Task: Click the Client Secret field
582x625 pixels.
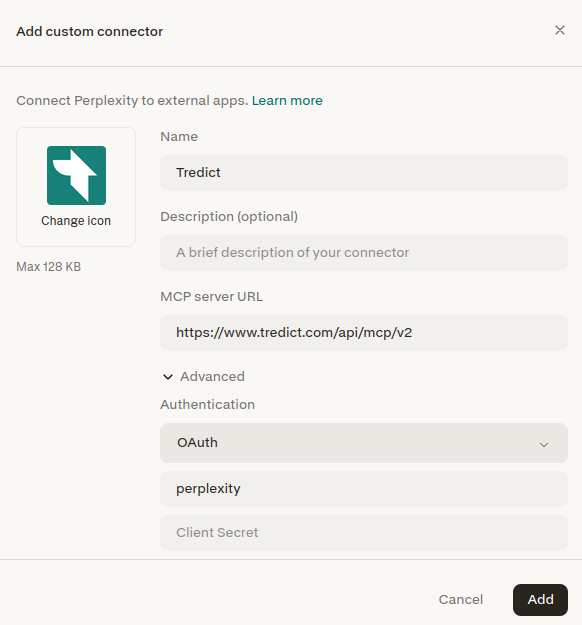Action: [364, 533]
